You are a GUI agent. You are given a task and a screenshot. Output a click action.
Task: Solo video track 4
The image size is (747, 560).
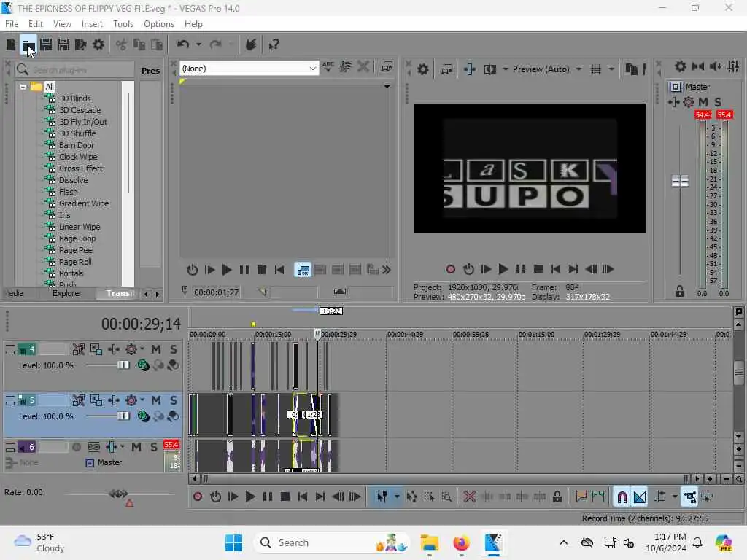pos(174,349)
